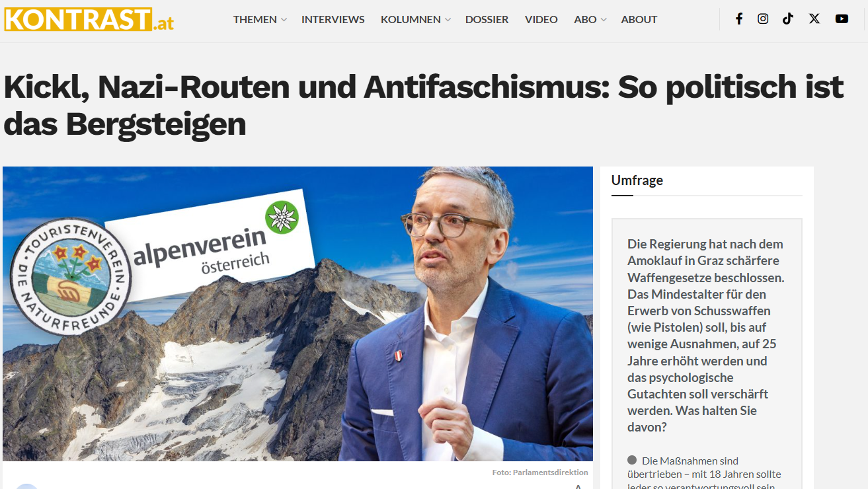This screenshot has width=868, height=489.
Task: Select radio option 'Die Maßnahmen sind übertrieben'
Action: [632, 460]
